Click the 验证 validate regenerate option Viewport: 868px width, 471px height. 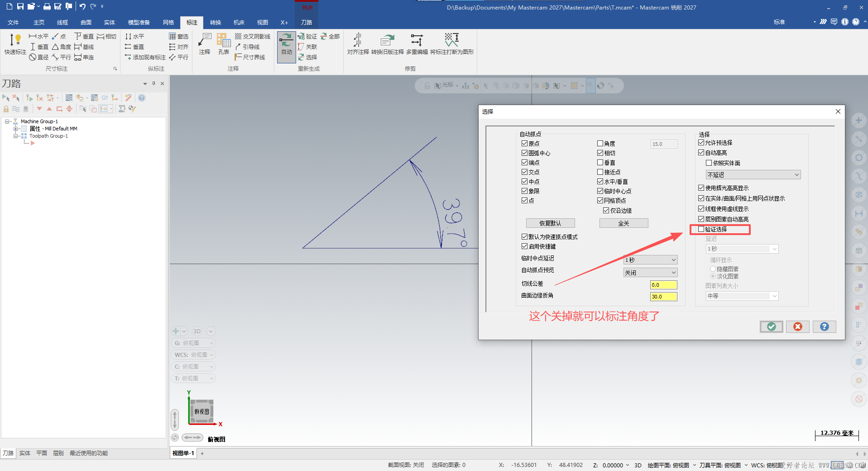pos(307,36)
